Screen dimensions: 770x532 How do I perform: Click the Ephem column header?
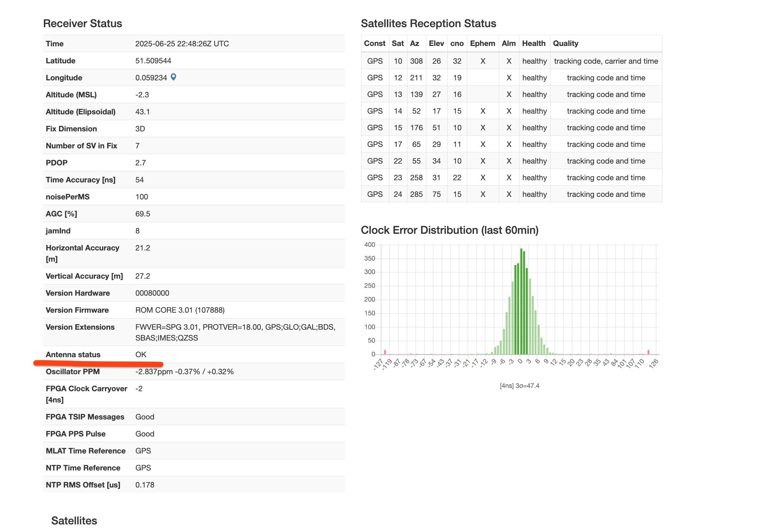pos(482,43)
